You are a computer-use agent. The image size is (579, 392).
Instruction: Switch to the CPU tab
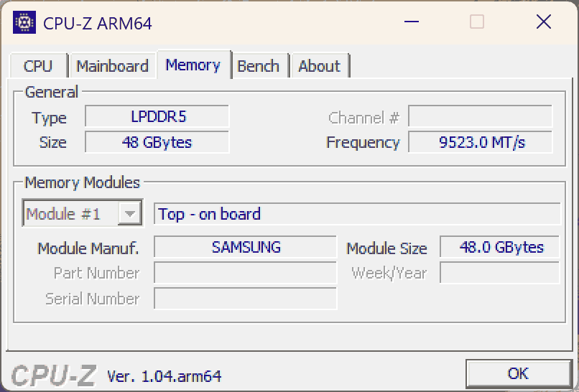point(38,66)
